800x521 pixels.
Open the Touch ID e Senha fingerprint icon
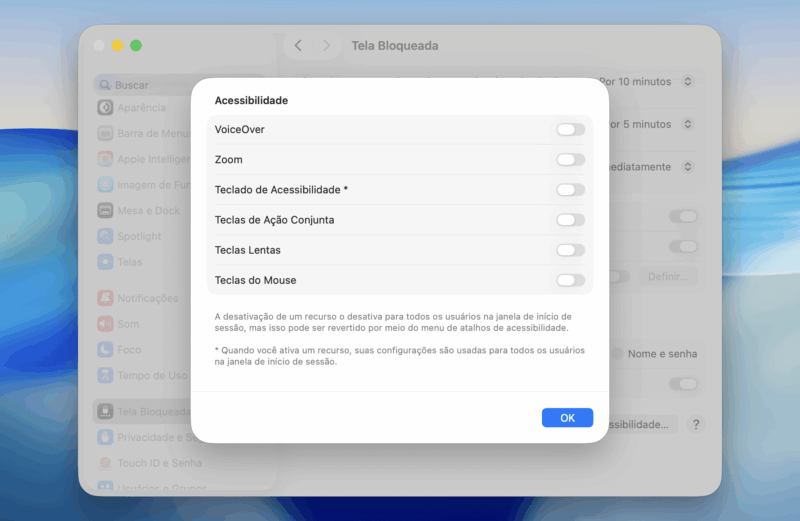105,463
